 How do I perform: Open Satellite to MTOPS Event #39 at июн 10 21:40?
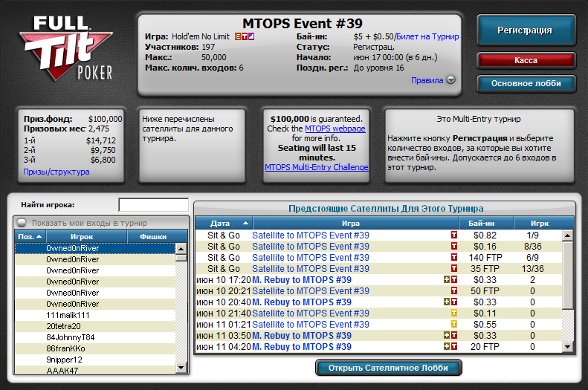pos(311,313)
